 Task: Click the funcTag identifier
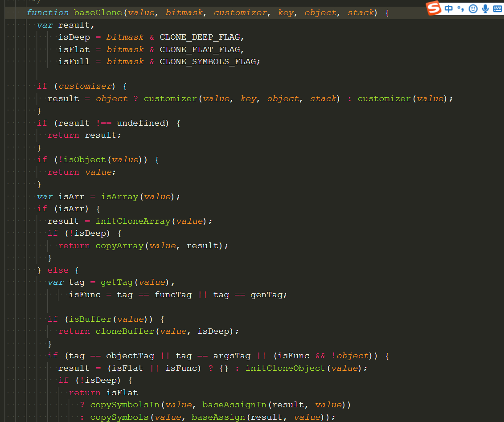click(x=173, y=295)
